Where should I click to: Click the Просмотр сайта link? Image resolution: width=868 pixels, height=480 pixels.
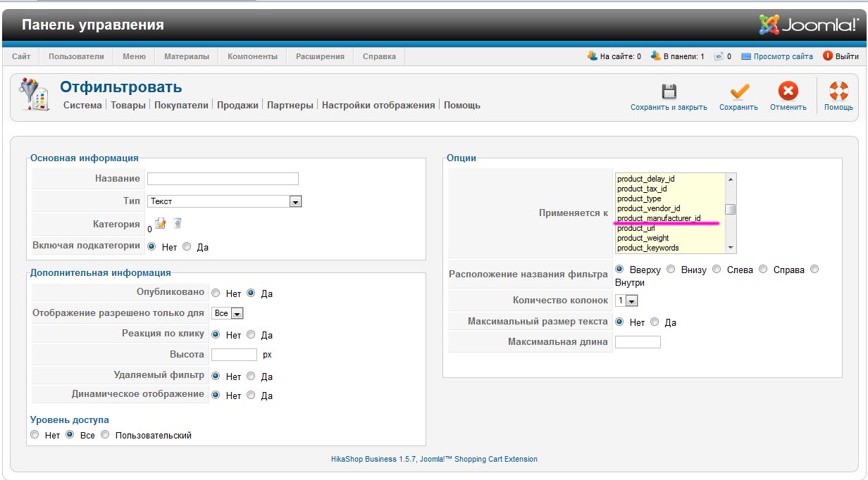click(783, 56)
